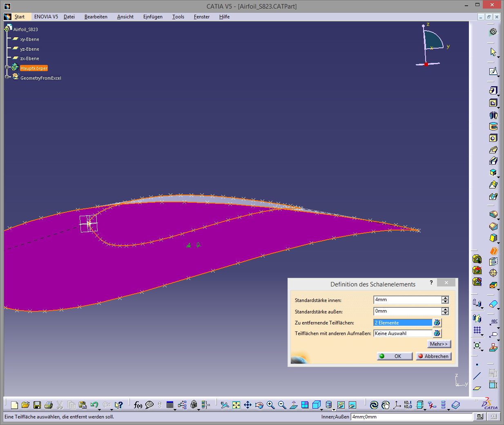Open the shading render style dropdown
504x425 pixels.
pos(334,409)
